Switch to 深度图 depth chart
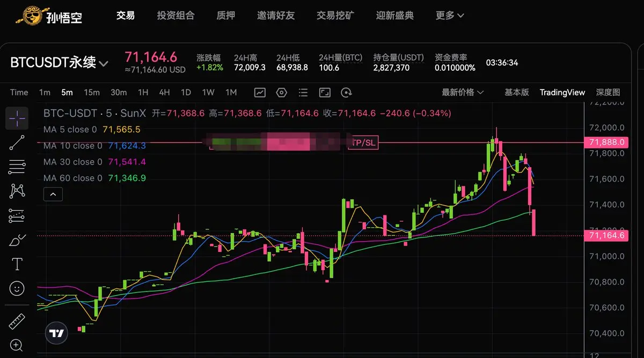This screenshot has height=358, width=644. (x=608, y=92)
